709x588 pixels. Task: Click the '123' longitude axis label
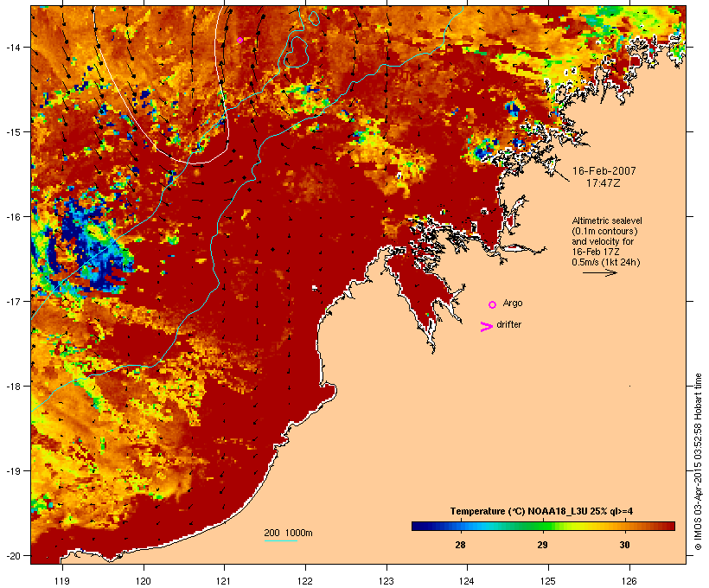[386, 581]
